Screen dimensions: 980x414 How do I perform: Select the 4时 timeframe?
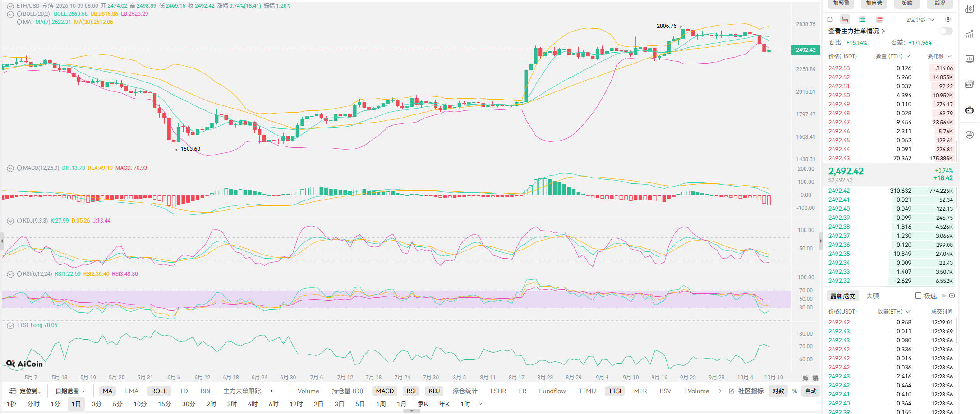(253, 404)
